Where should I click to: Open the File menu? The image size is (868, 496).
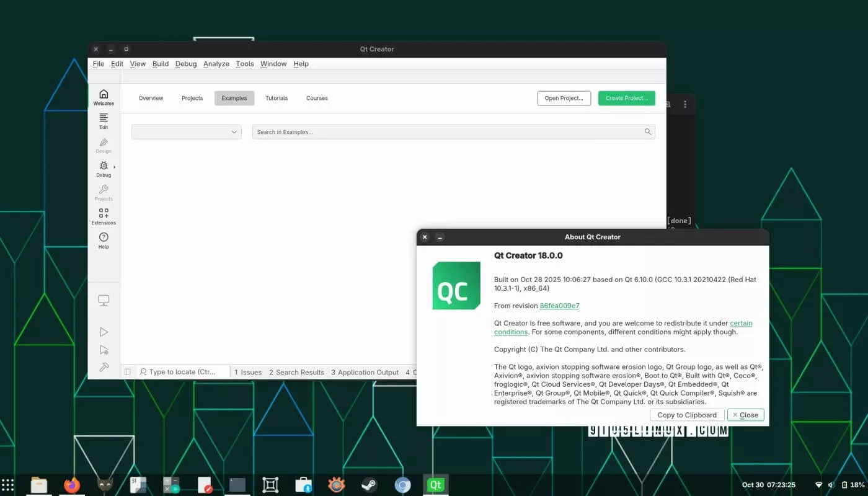[x=99, y=64]
